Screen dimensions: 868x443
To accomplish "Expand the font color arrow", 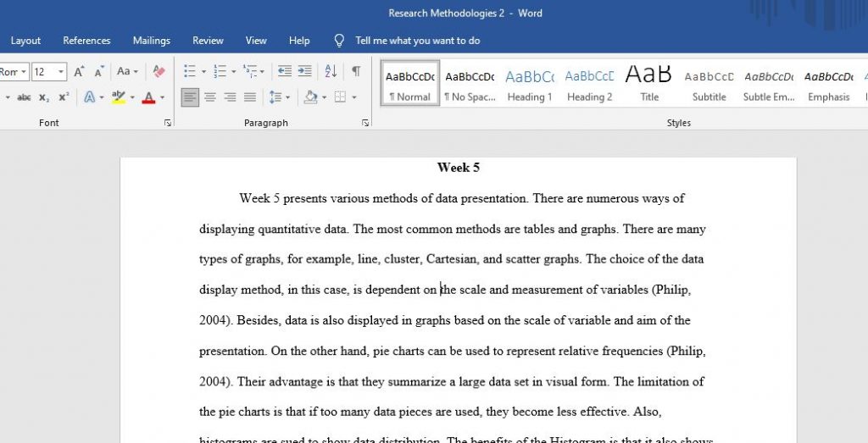I will (x=162, y=98).
